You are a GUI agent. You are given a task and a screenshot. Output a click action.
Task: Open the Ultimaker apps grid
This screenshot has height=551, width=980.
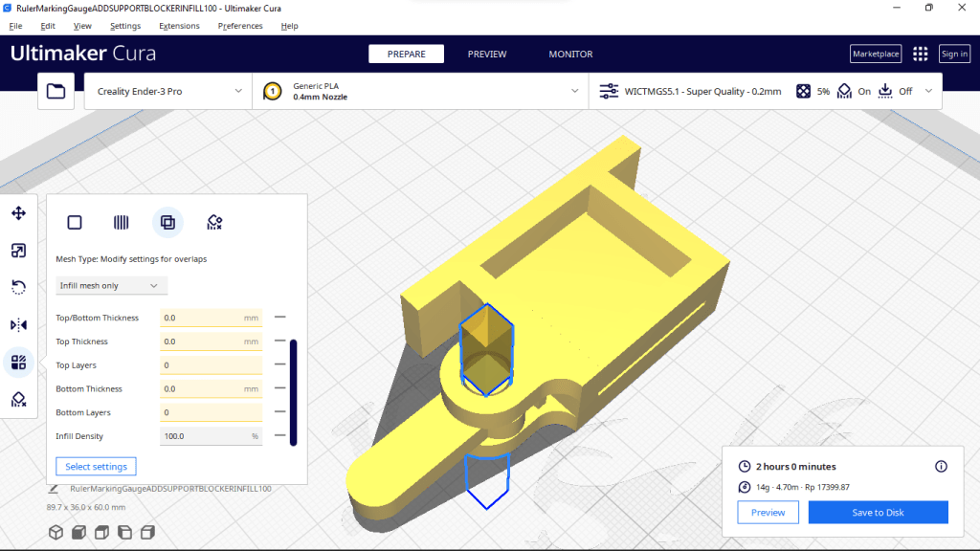point(920,54)
